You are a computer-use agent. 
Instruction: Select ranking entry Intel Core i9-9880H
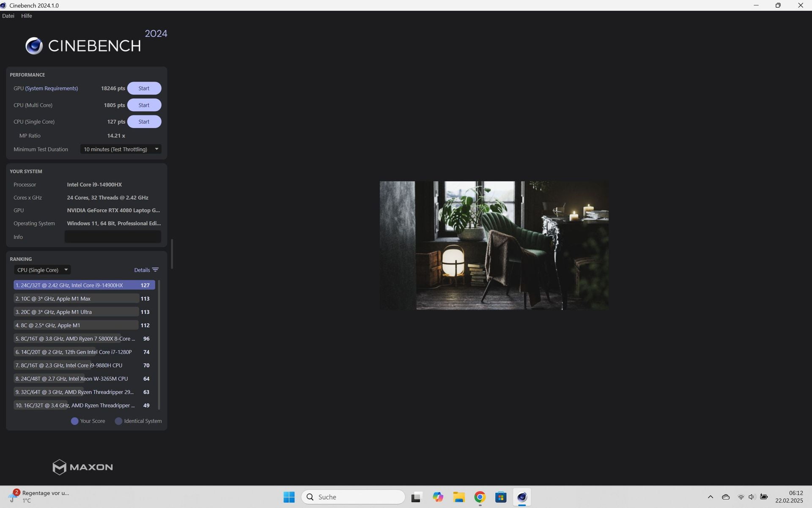click(84, 366)
